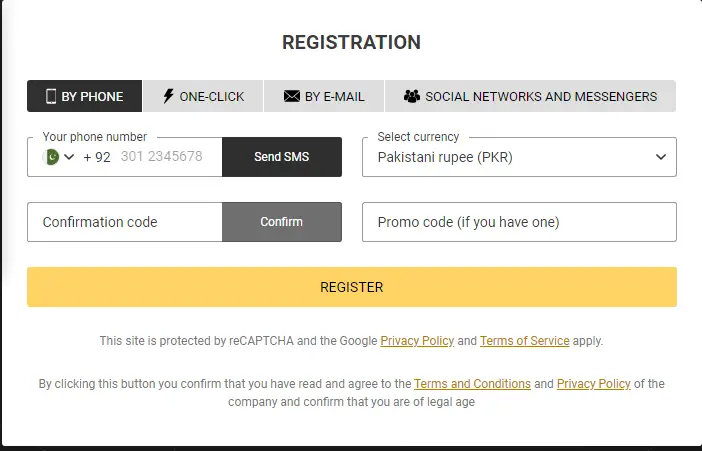Open Google Terms of Service link

pyautogui.click(x=524, y=341)
